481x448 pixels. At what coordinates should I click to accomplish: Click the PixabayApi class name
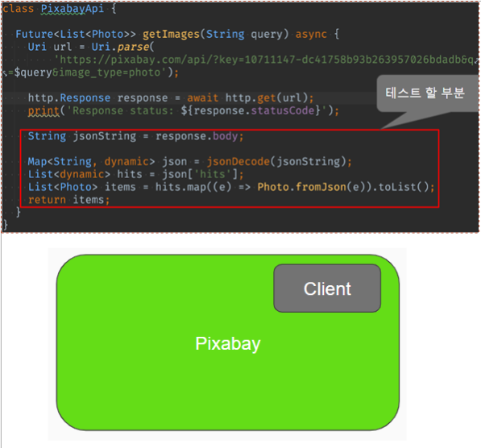point(73,9)
